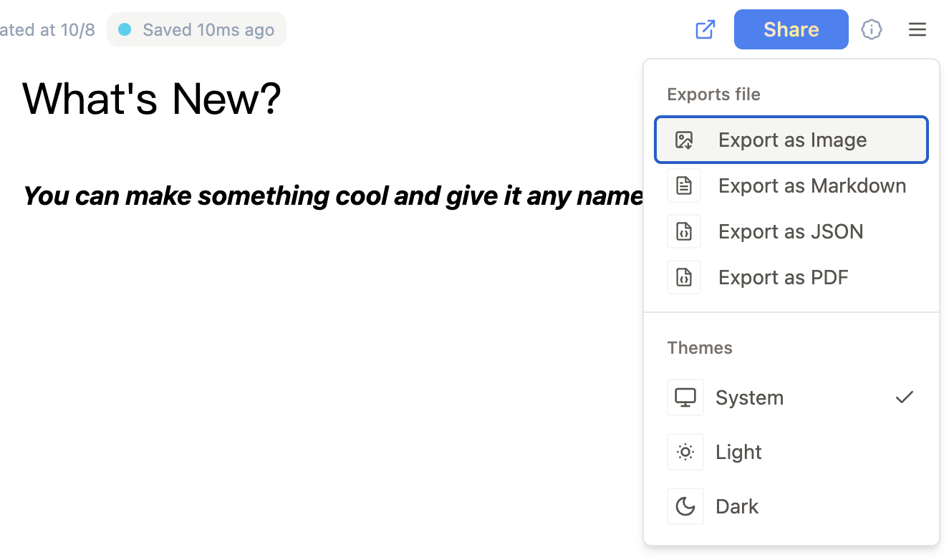Viewport: 949px width, 560px height.
Task: Toggle the hamburger menu icon
Action: (x=917, y=29)
